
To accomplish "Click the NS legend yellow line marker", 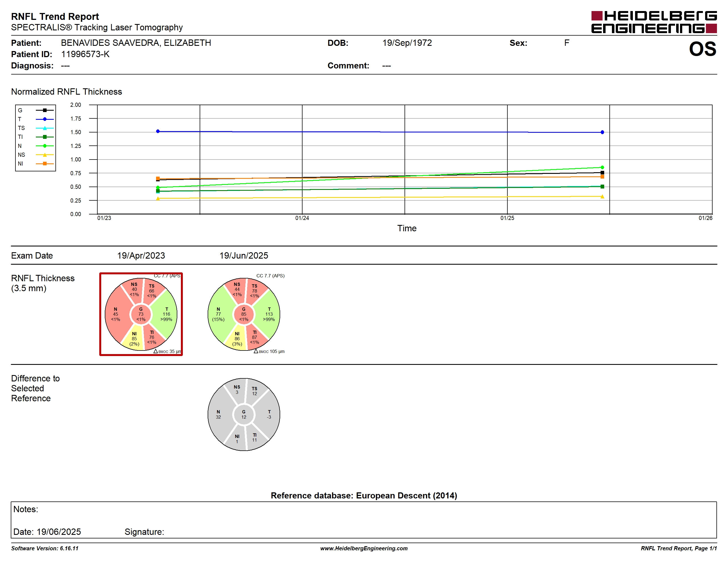I will coord(45,155).
